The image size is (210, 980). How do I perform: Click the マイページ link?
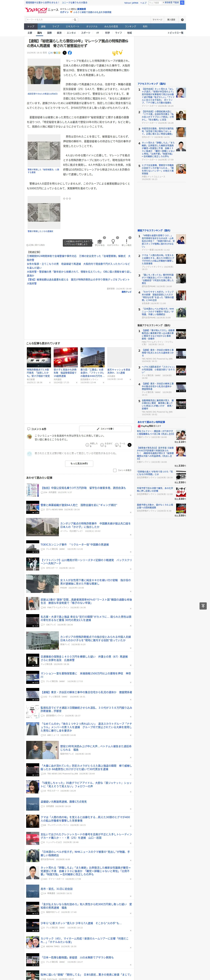157,19
